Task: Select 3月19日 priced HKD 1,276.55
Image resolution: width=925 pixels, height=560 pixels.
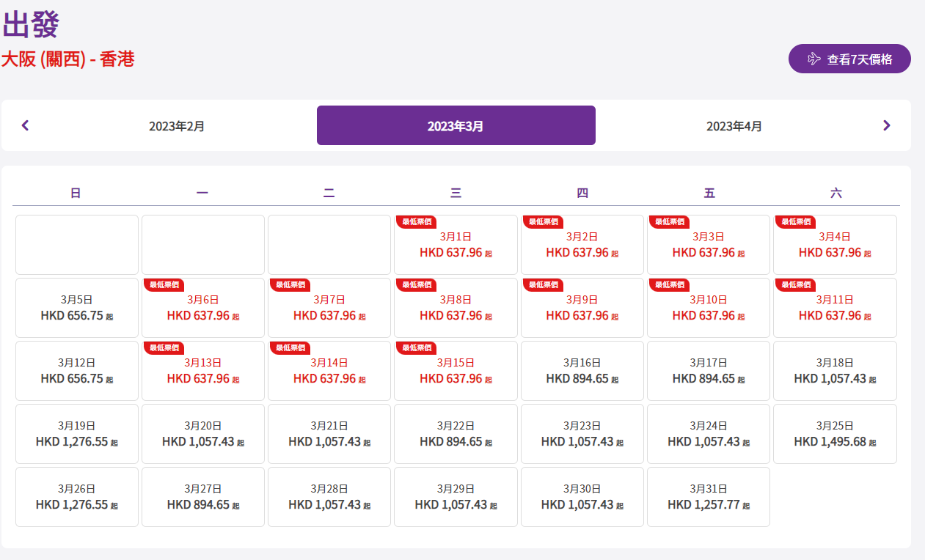Action: tap(77, 434)
